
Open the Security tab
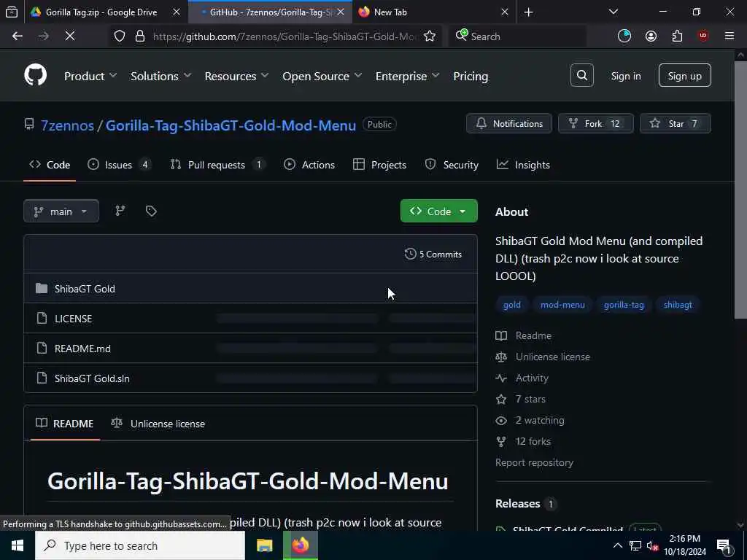click(452, 165)
